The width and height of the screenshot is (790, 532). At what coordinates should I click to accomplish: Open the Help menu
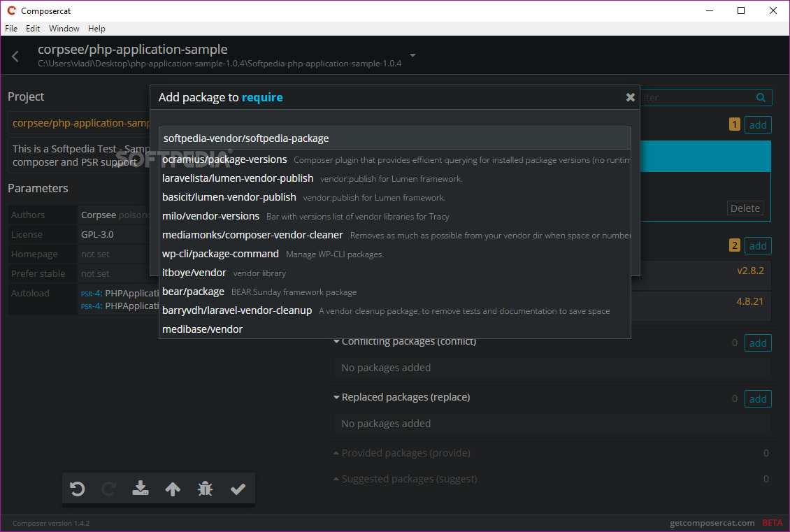(x=96, y=29)
